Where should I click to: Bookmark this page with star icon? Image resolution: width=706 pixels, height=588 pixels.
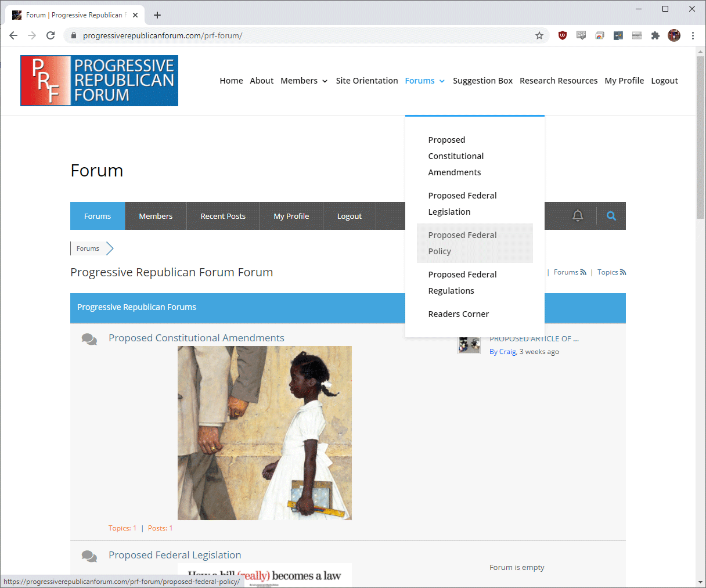click(539, 35)
